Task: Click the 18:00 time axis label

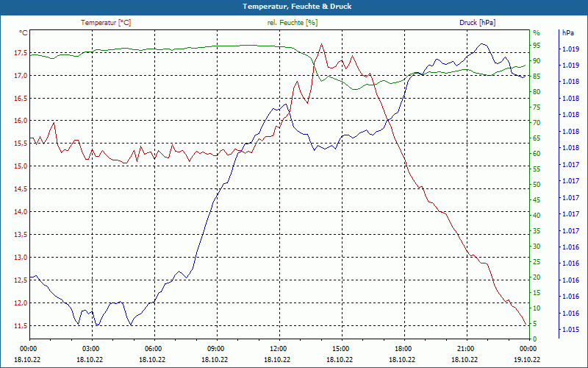Action: click(402, 348)
